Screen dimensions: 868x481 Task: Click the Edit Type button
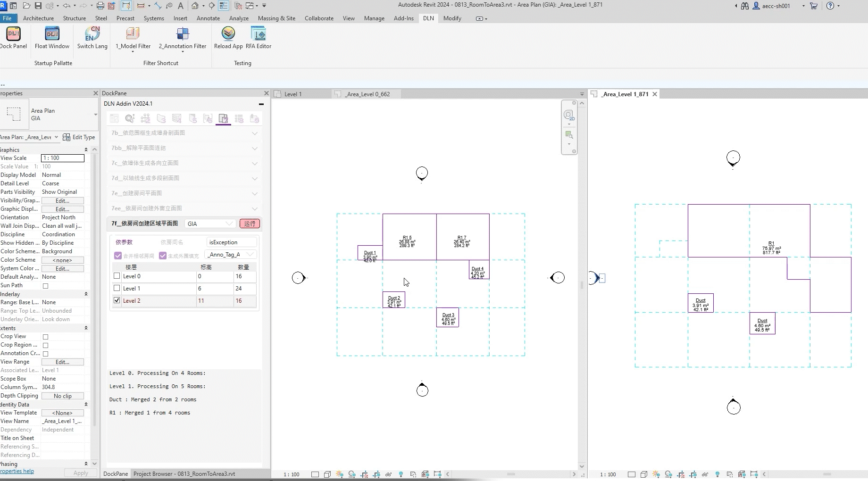click(x=79, y=137)
